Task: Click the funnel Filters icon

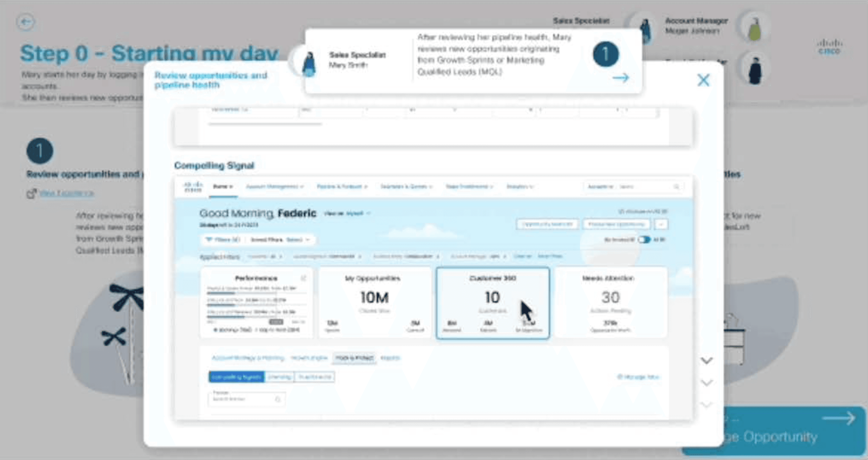Action: (x=209, y=239)
